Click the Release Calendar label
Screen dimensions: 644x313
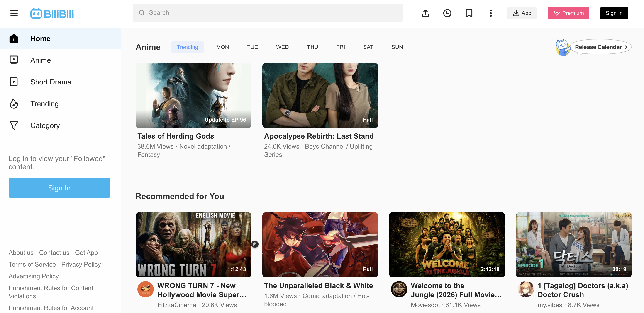point(598,47)
